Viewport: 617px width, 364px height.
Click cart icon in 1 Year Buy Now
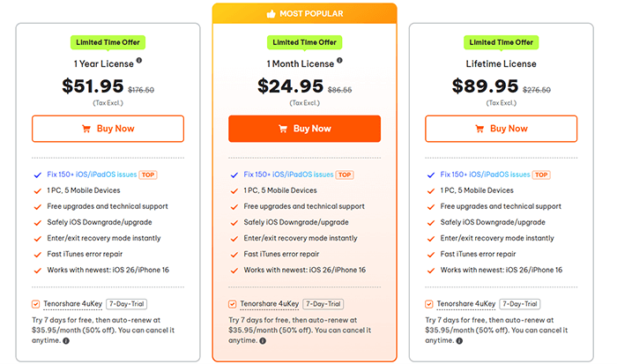[x=85, y=129]
